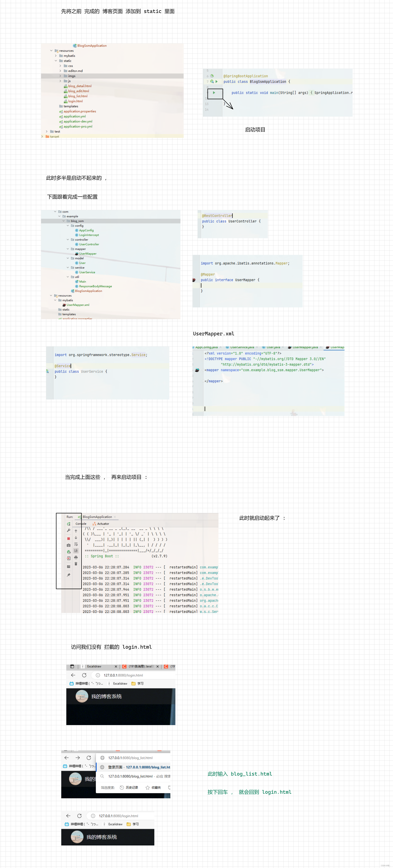Screen dimensions: 393x868
Task: Click the trash Clear All console icon
Action: pyautogui.click(x=76, y=564)
